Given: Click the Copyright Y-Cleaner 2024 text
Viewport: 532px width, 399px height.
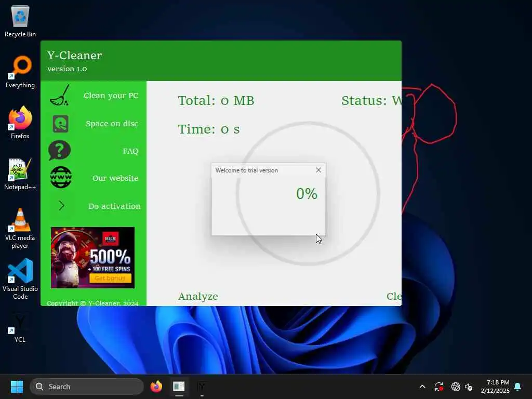Looking at the screenshot, I should coord(92,303).
